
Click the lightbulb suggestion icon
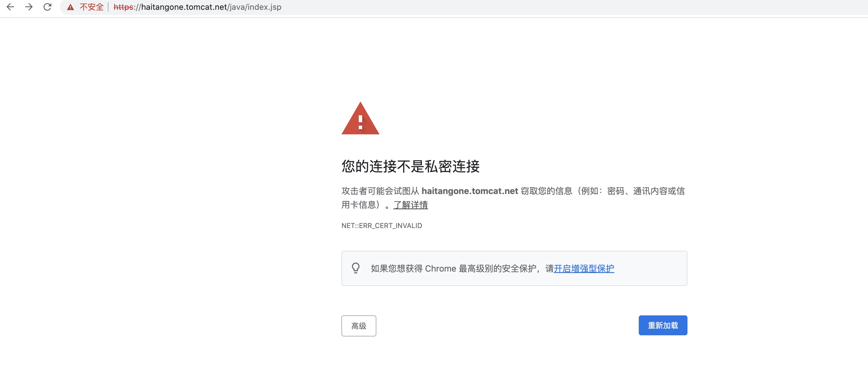(355, 268)
